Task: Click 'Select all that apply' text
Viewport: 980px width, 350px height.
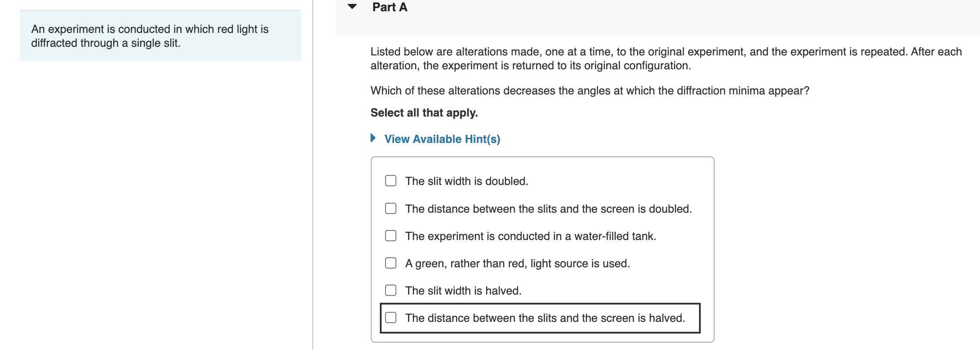Action: [424, 113]
